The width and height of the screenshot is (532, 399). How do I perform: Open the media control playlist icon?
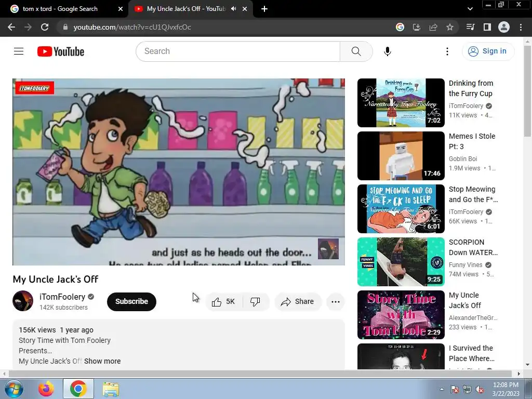[x=470, y=27]
